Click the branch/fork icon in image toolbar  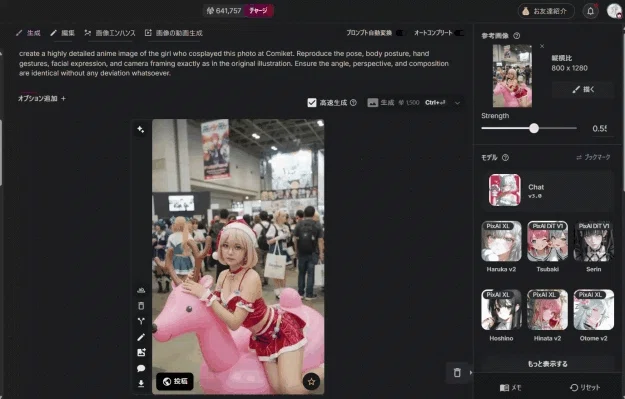pyautogui.click(x=141, y=321)
